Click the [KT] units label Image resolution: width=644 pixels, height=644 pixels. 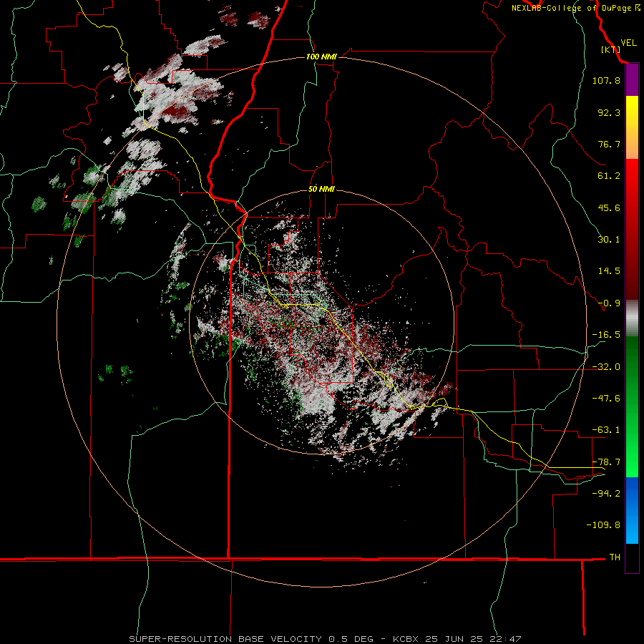click(611, 49)
